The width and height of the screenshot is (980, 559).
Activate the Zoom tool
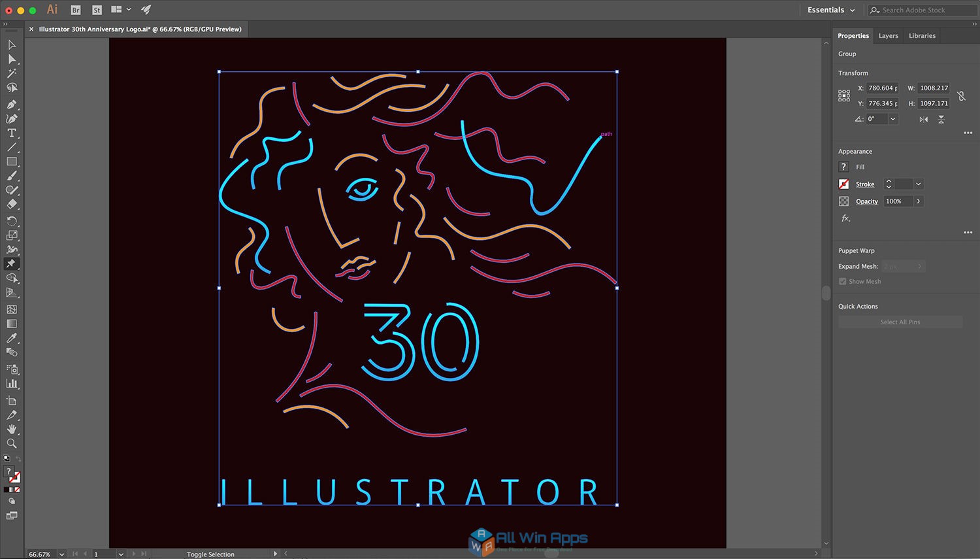(x=12, y=444)
